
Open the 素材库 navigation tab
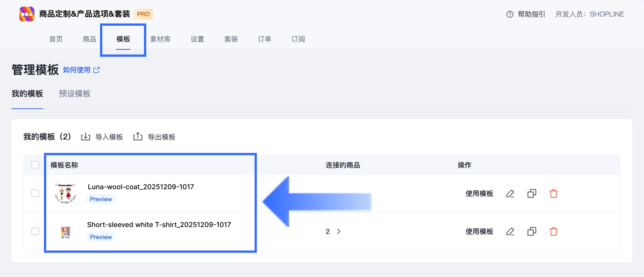160,39
